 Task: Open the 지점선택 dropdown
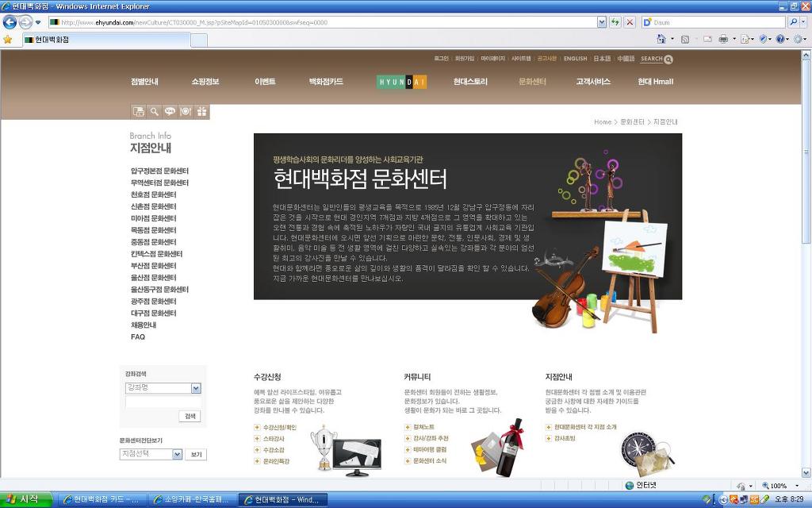151,454
